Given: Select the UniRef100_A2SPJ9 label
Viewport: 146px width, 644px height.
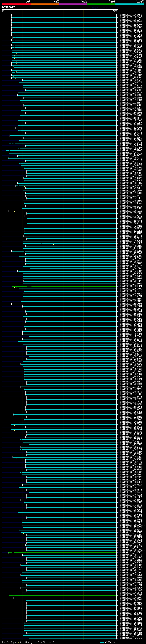Looking at the screenshot, I should point(131,638).
